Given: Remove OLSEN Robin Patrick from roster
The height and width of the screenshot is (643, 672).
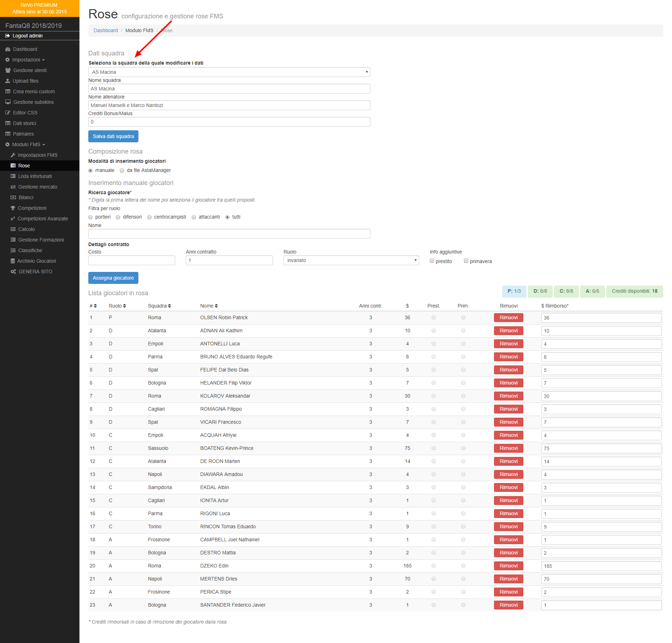Looking at the screenshot, I should (x=509, y=317).
